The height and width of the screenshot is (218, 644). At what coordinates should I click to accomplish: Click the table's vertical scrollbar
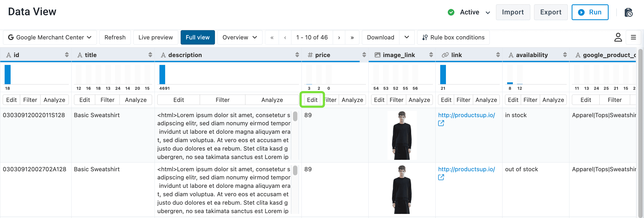[x=640, y=133]
